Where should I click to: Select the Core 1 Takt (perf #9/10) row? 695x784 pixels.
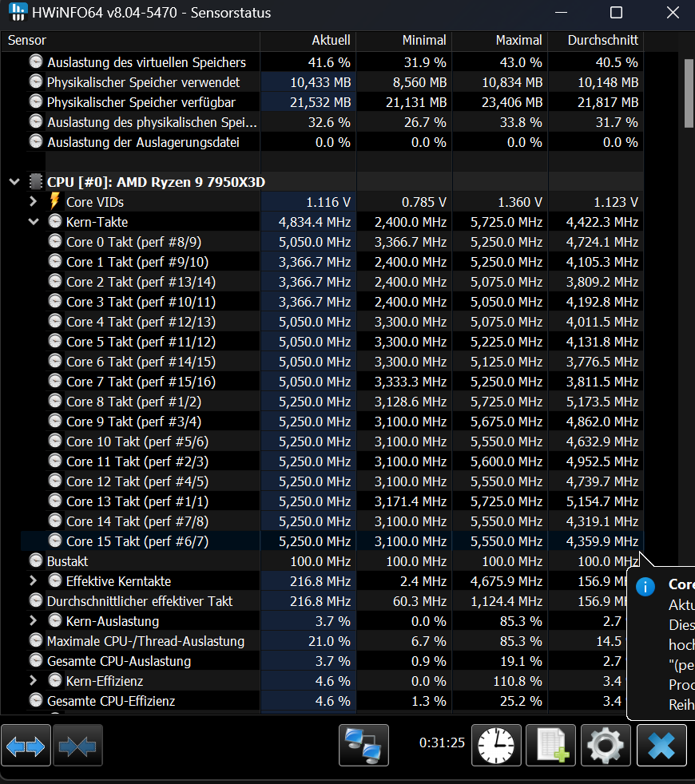tap(332, 262)
